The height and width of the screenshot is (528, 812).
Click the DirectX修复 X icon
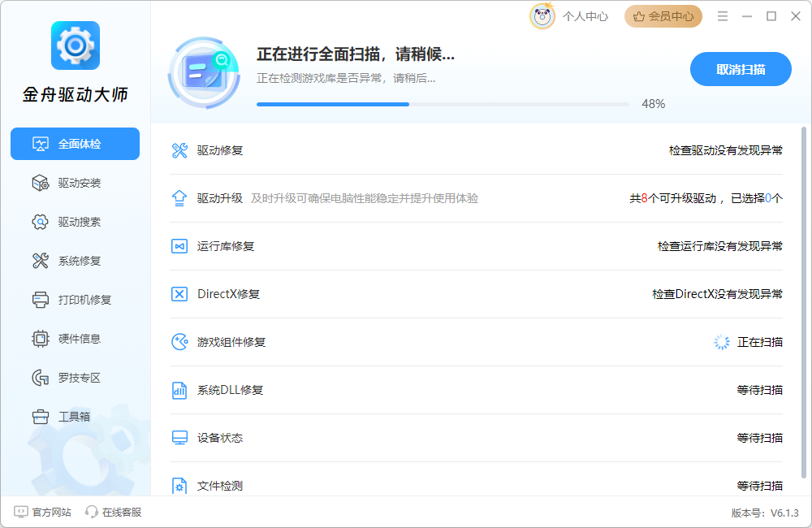click(x=179, y=294)
